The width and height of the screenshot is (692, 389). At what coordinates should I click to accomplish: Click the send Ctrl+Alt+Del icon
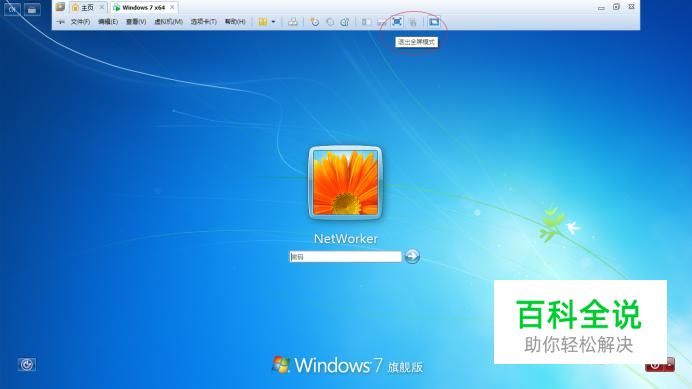[293, 22]
